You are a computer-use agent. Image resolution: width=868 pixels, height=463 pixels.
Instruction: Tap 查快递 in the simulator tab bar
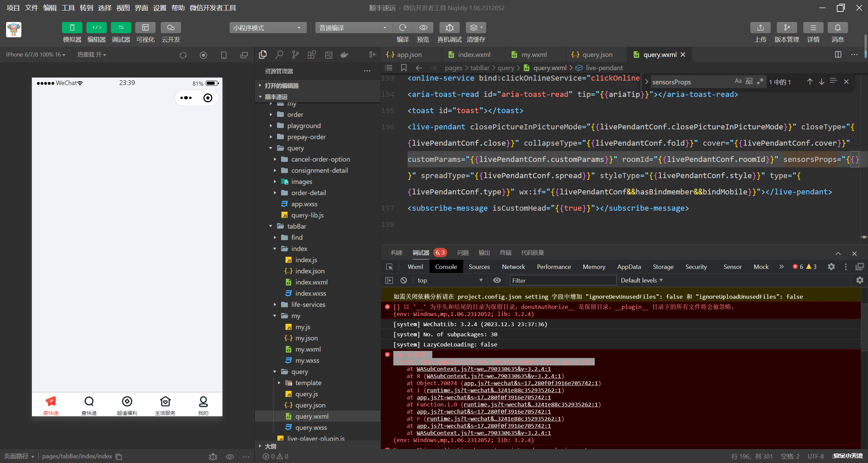tap(89, 405)
